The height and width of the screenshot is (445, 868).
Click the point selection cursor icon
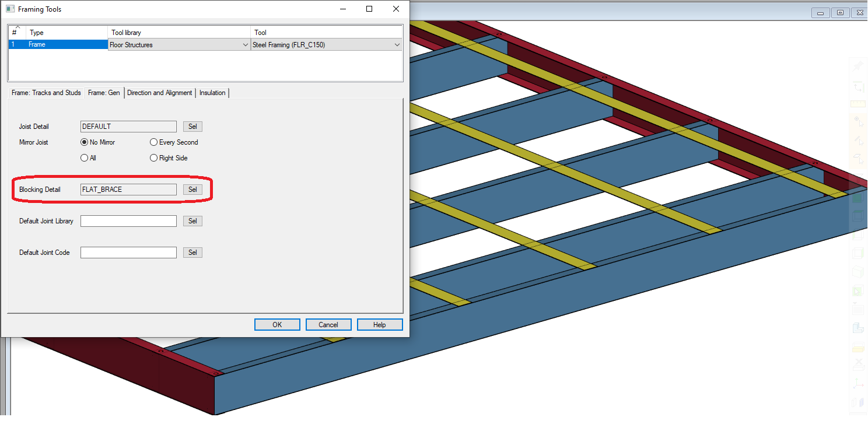(857, 122)
